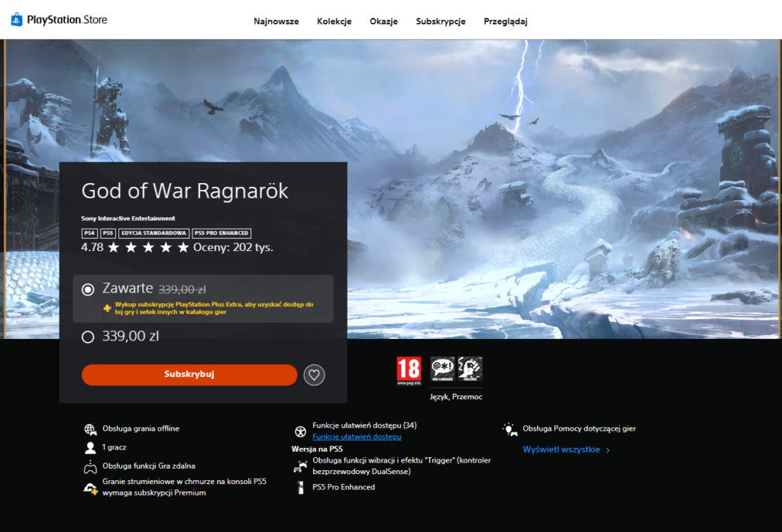The image size is (782, 532).
Task: Click the single player person icon
Action: [90, 448]
